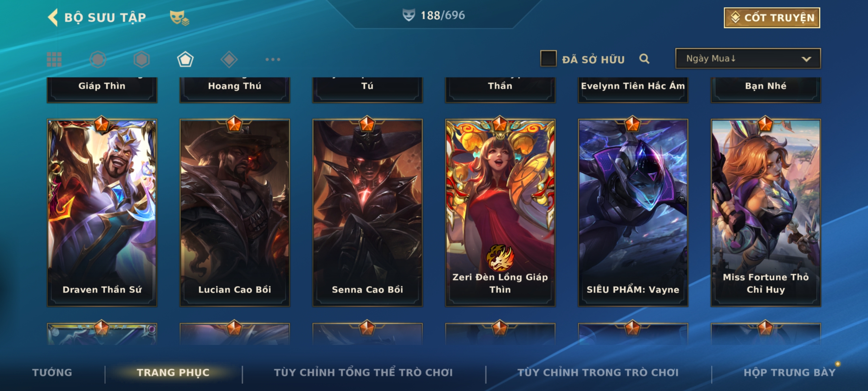Select the first octagon rarity filter
868x391 pixels.
pos(98,59)
